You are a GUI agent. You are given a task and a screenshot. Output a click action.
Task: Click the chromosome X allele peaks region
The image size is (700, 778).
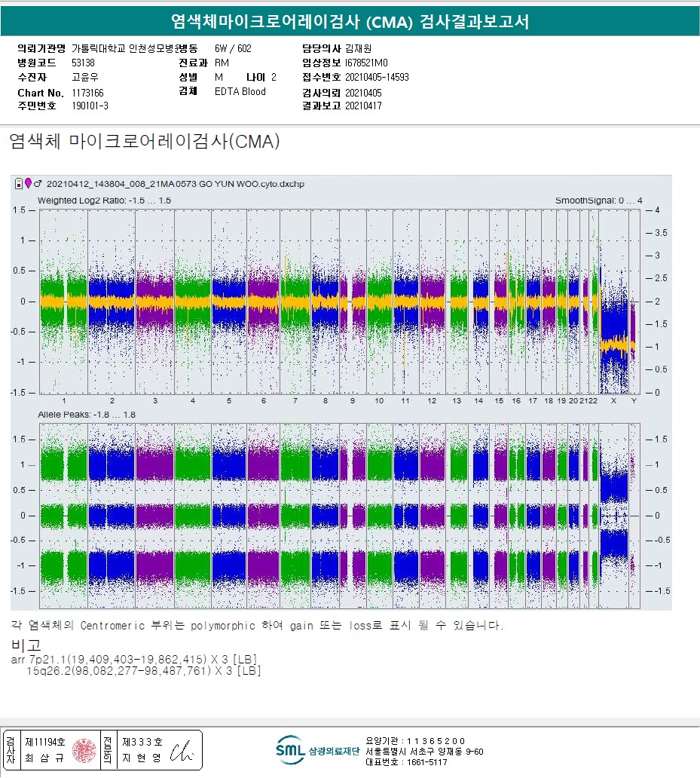[614, 516]
